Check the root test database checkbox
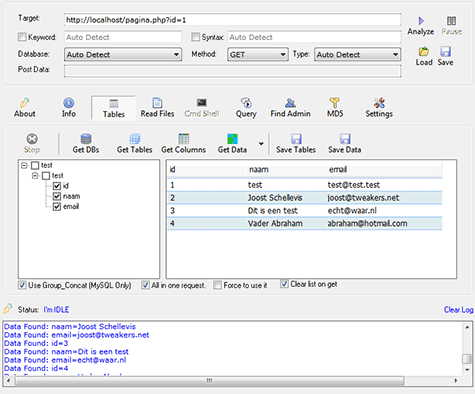 pos(35,165)
